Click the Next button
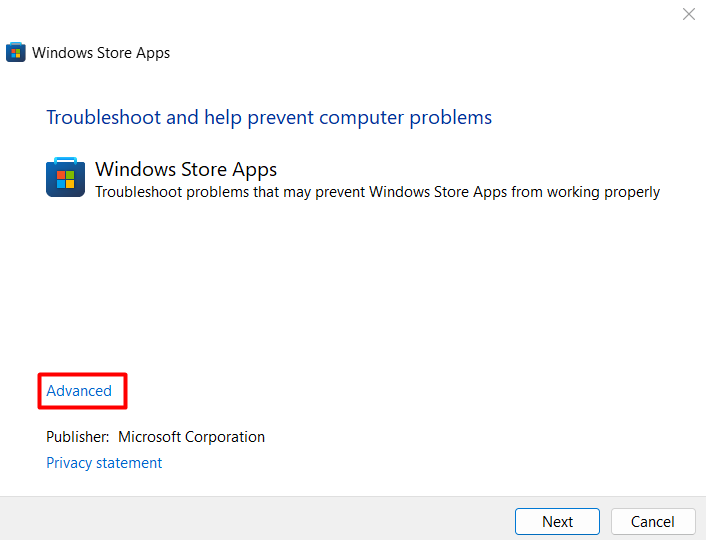Screen dimensions: 706x540 pos(557,521)
